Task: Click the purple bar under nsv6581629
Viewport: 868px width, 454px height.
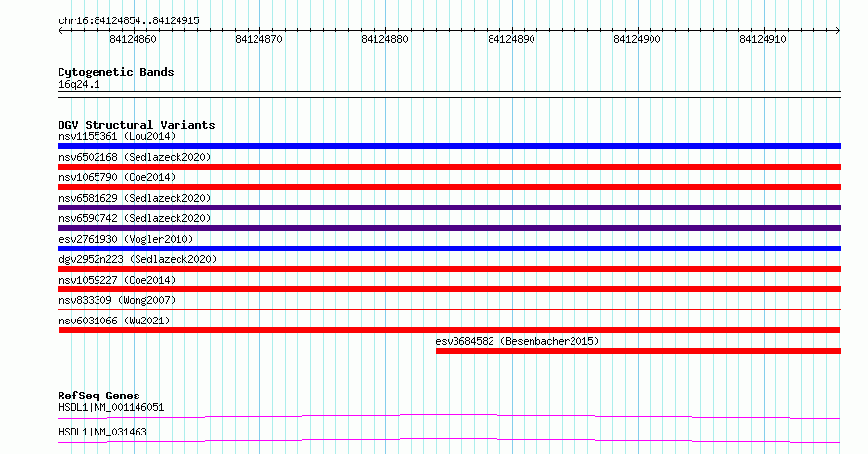Action: tap(449, 208)
